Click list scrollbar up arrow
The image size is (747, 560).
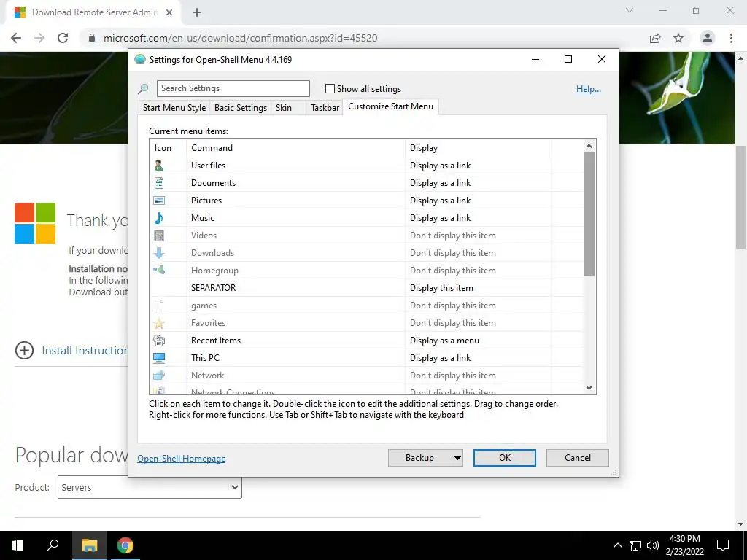589,146
